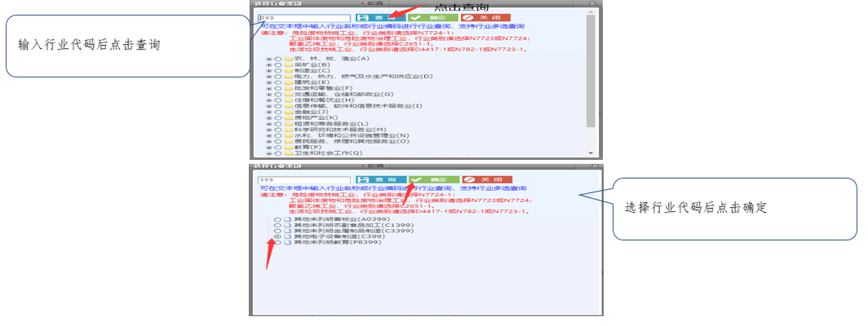
Task: Select the radio button for 其他未列明农副食品加工(C1399)
Action: tap(278, 225)
